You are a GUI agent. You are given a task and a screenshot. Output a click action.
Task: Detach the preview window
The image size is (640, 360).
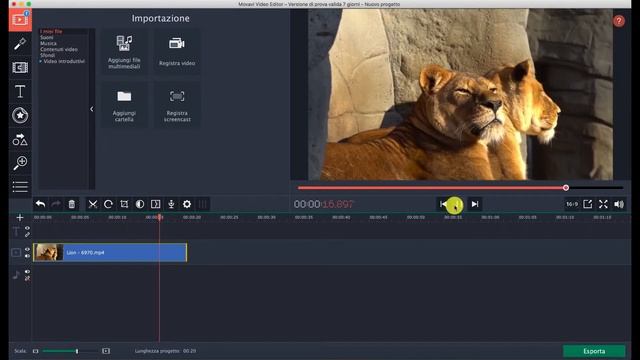pyautogui.click(x=588, y=204)
